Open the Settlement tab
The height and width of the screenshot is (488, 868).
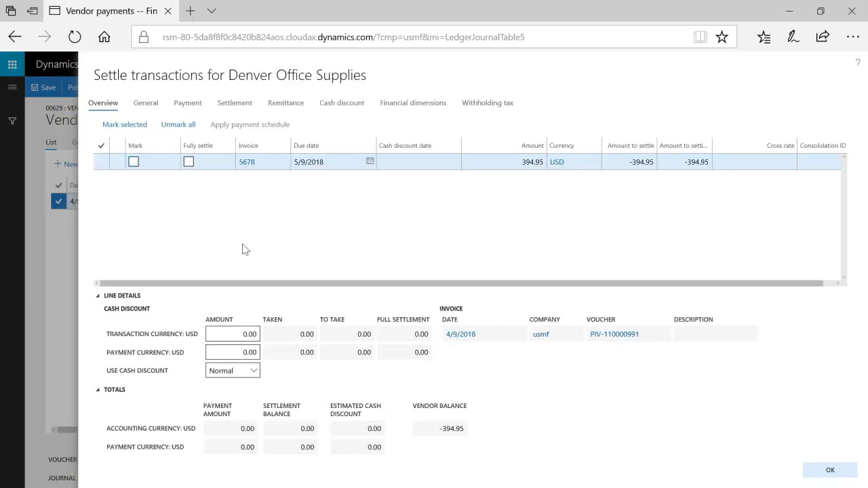coord(235,103)
